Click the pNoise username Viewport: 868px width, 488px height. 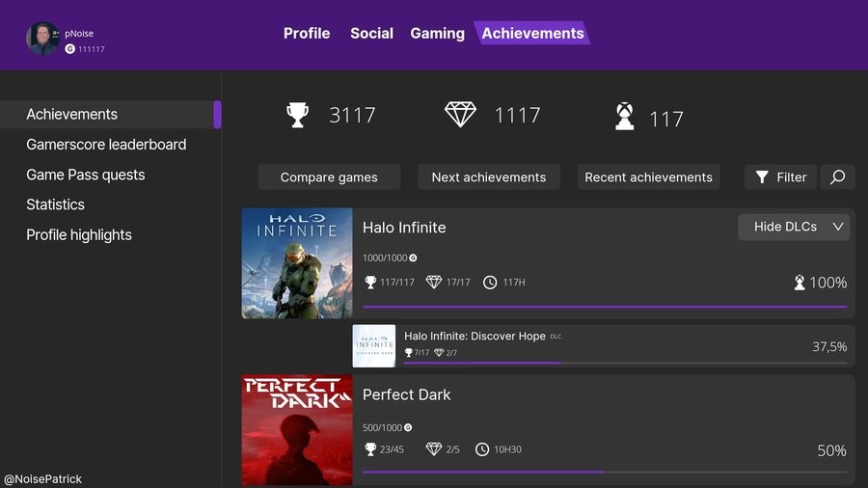point(79,33)
